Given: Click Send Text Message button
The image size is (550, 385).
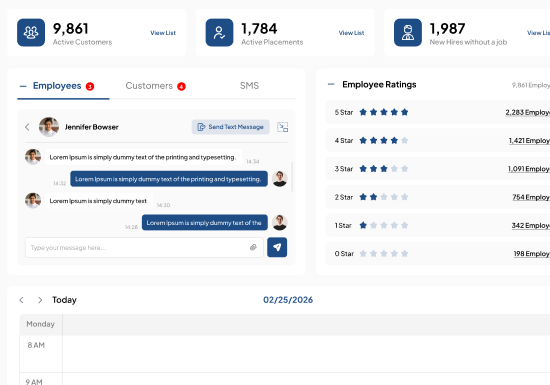Looking at the screenshot, I should click(x=230, y=127).
